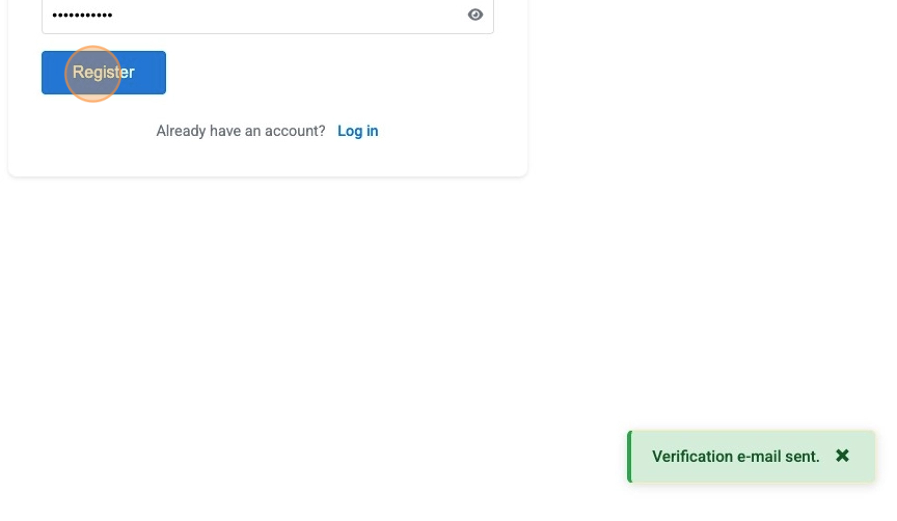Click the 'Verification e-mail sent.' message text
This screenshot has height=521, width=897.
tap(735, 457)
